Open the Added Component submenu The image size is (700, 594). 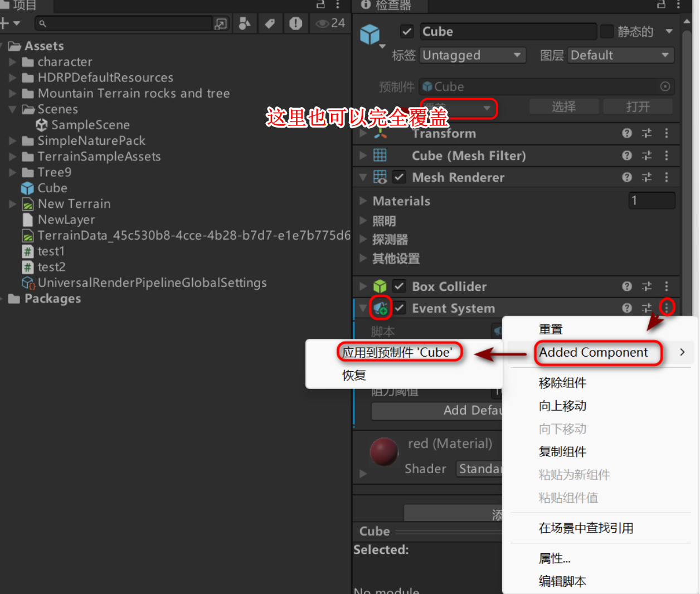[601, 352]
